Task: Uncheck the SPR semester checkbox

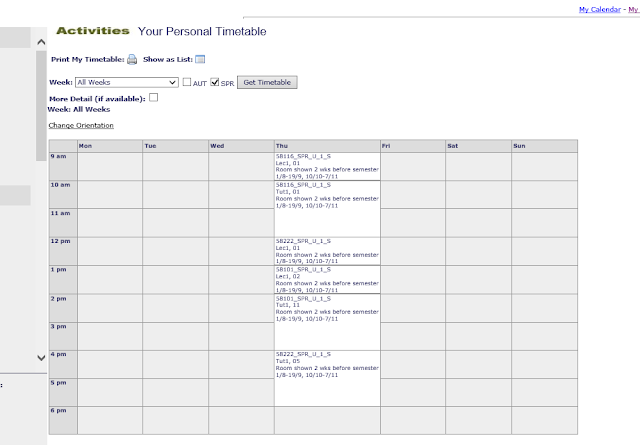Action: point(215,82)
